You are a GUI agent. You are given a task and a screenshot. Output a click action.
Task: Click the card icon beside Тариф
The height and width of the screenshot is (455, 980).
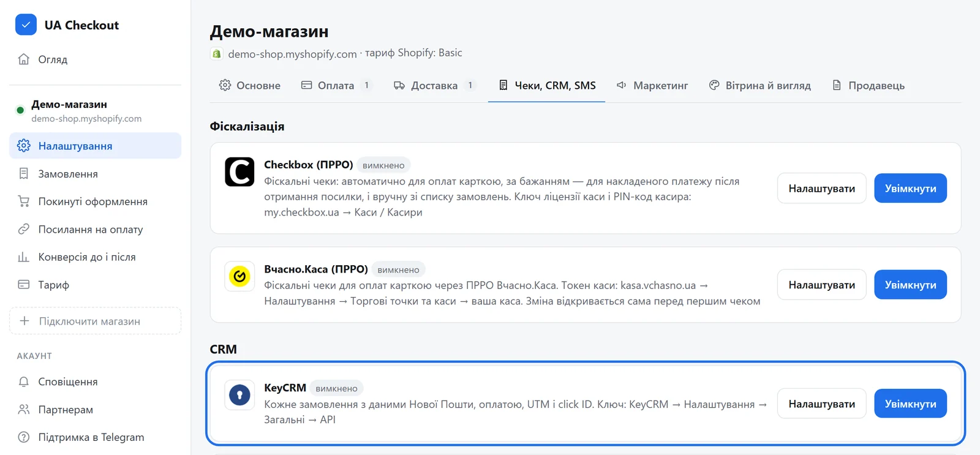tap(24, 285)
